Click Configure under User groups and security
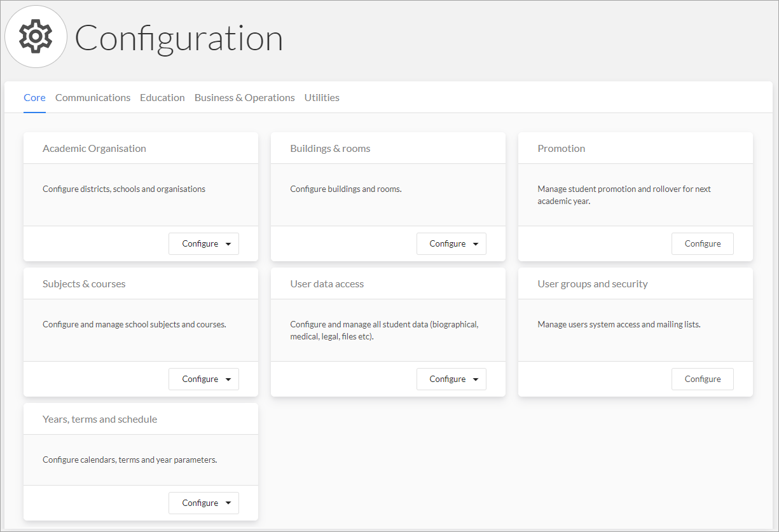This screenshot has width=779, height=532. point(703,379)
